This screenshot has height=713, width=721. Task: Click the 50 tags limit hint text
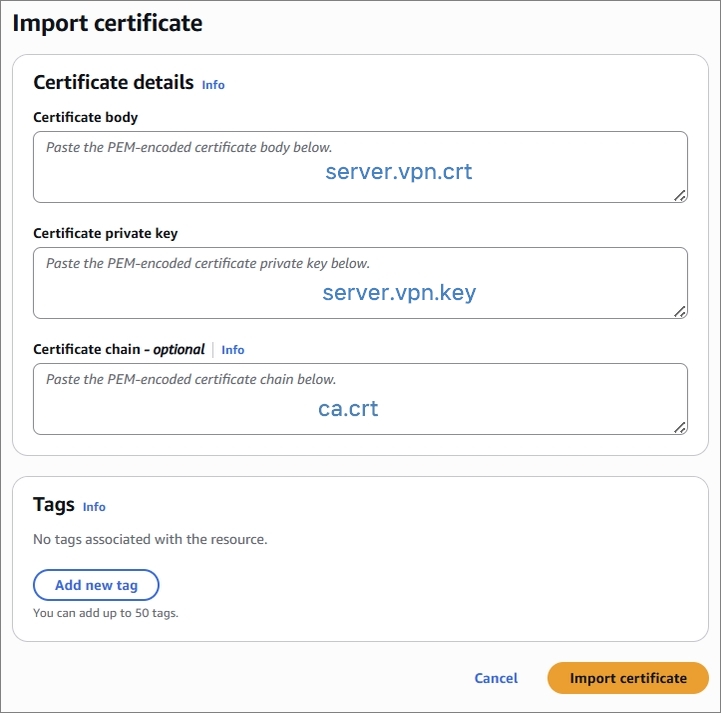(x=106, y=613)
